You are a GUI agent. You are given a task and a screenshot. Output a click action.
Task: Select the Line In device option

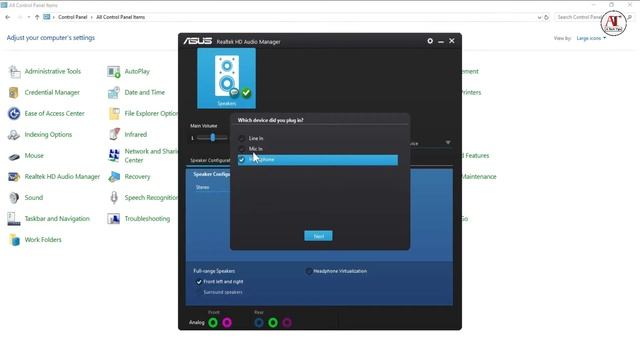tap(242, 138)
